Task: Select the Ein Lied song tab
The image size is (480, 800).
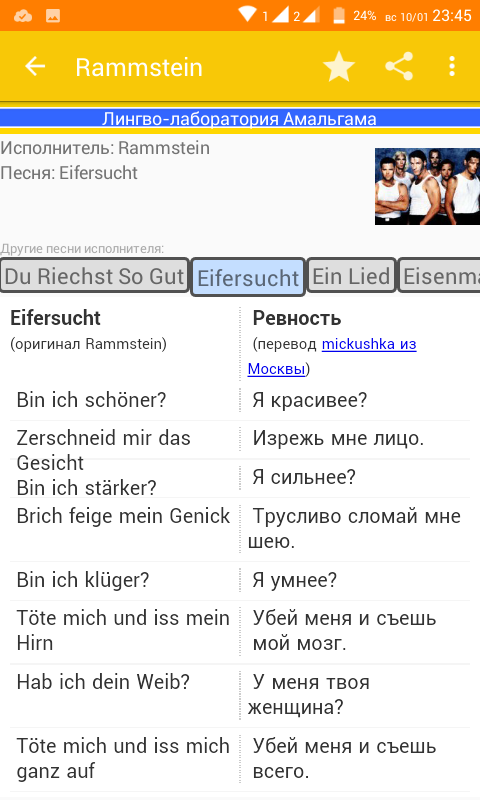Action: point(351,276)
